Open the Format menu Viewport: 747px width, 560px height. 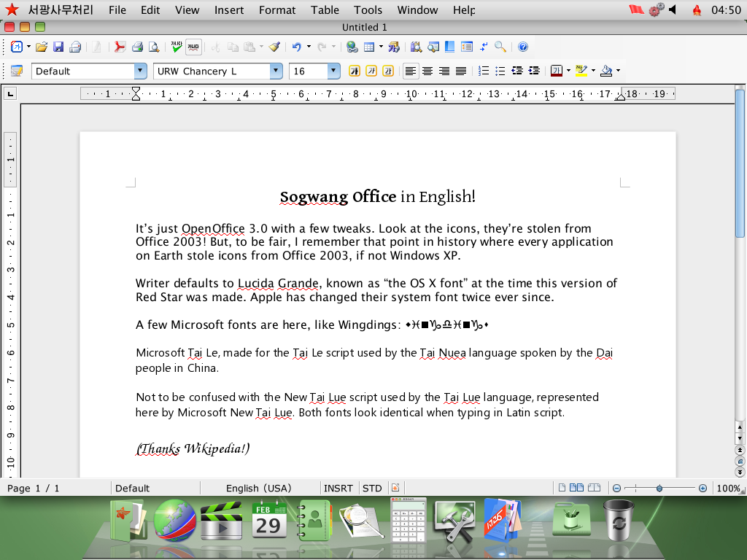tap(277, 10)
